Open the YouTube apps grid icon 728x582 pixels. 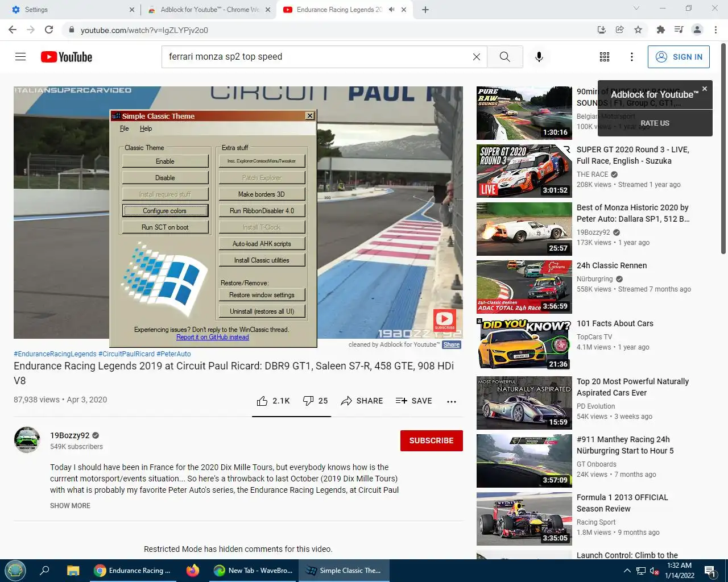click(x=605, y=57)
